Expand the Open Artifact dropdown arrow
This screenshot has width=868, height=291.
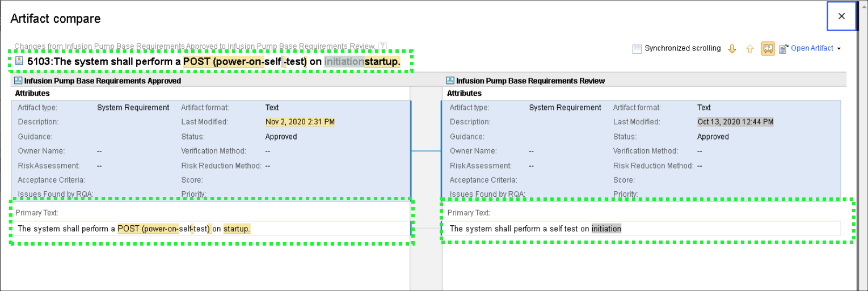click(838, 49)
